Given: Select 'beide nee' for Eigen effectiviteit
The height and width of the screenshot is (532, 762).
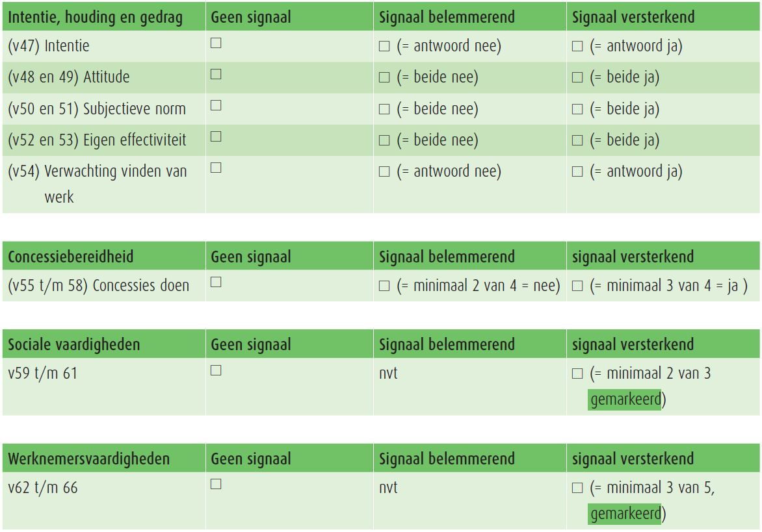Looking at the screenshot, I should tap(384, 140).
